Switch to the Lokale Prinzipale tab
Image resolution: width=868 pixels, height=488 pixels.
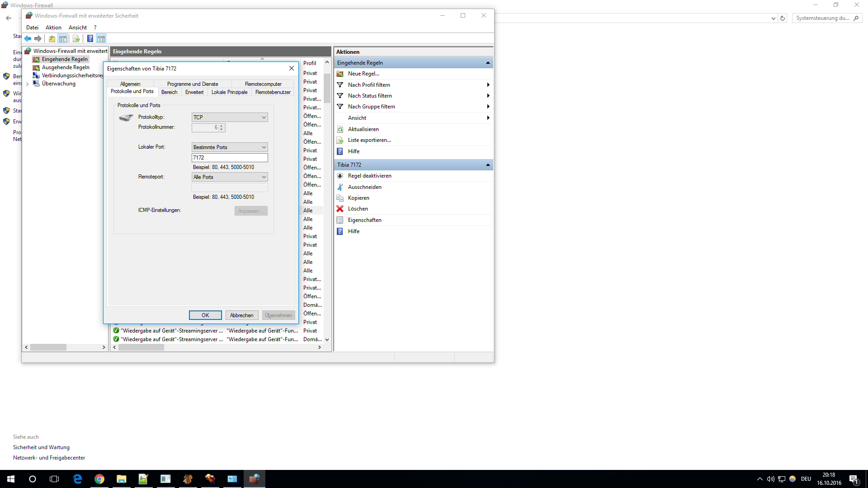pos(230,92)
